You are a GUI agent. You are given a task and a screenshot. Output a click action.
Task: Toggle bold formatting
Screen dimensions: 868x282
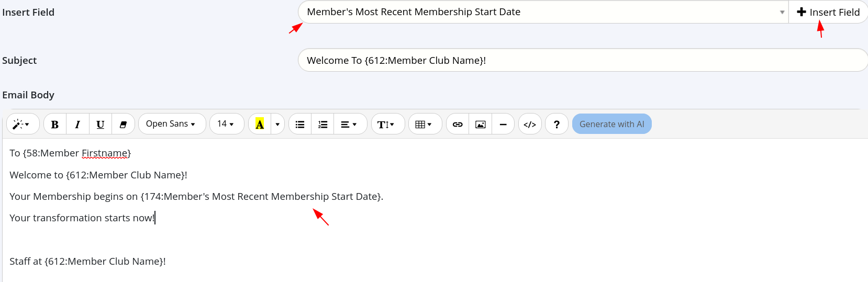(55, 124)
